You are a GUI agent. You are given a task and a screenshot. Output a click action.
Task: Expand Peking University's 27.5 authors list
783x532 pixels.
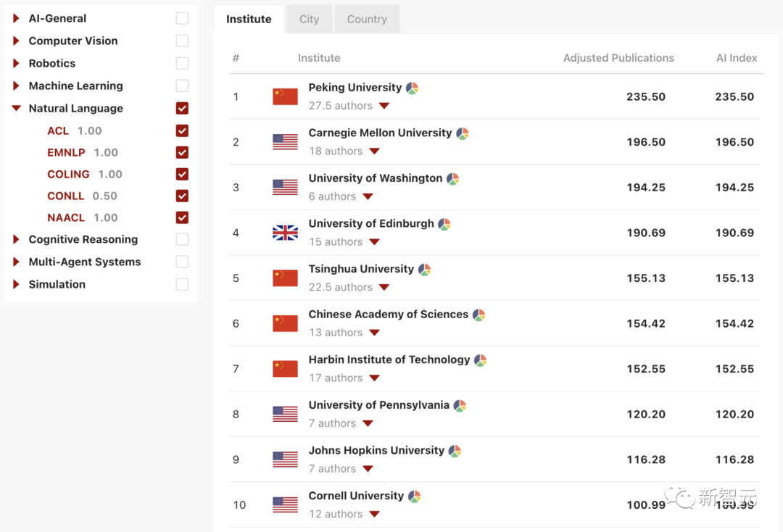(384, 106)
